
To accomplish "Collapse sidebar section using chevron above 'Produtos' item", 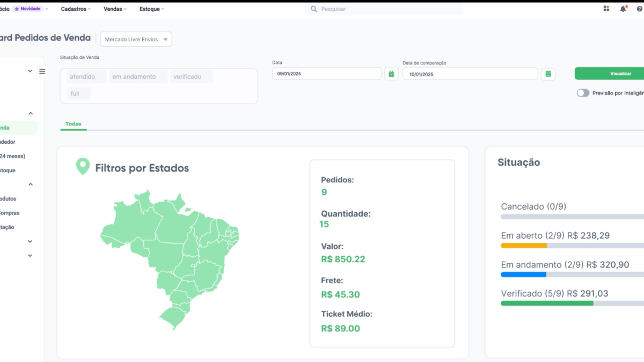I will coord(31,184).
